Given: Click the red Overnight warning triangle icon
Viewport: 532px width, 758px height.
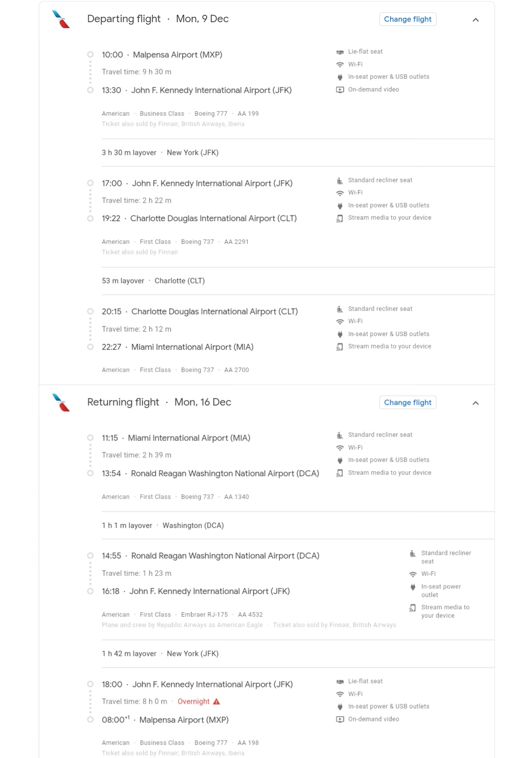Looking at the screenshot, I should tap(216, 701).
